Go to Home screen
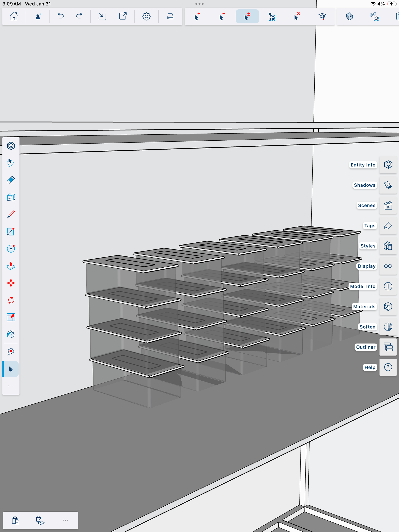Screen dimensions: 399x532 [x=14, y=16]
